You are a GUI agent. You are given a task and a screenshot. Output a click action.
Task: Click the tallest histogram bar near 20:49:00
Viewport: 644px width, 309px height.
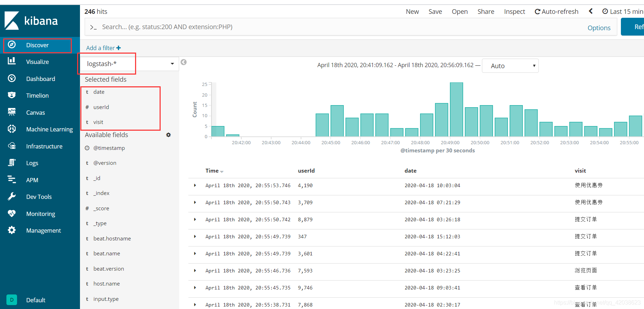click(x=456, y=109)
